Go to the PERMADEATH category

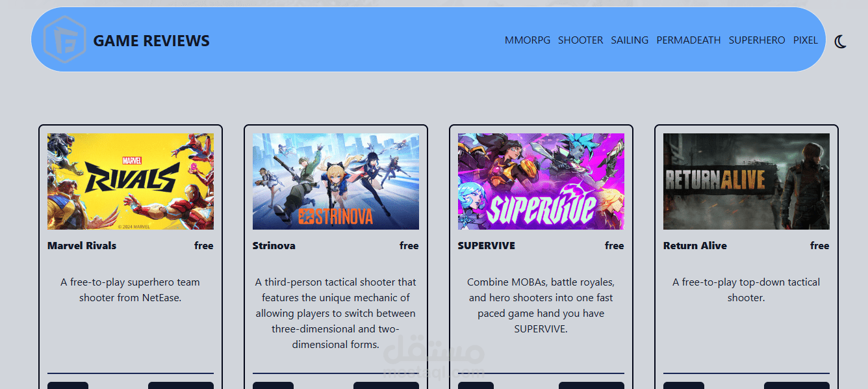pos(689,40)
